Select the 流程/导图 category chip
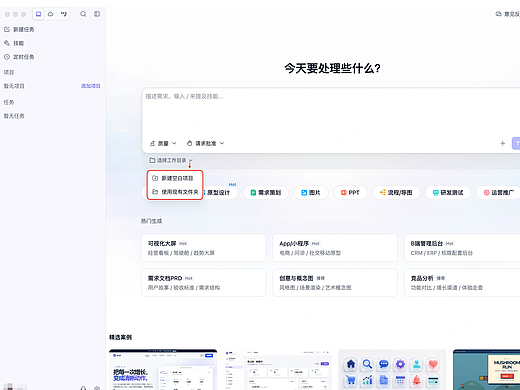 coord(396,193)
